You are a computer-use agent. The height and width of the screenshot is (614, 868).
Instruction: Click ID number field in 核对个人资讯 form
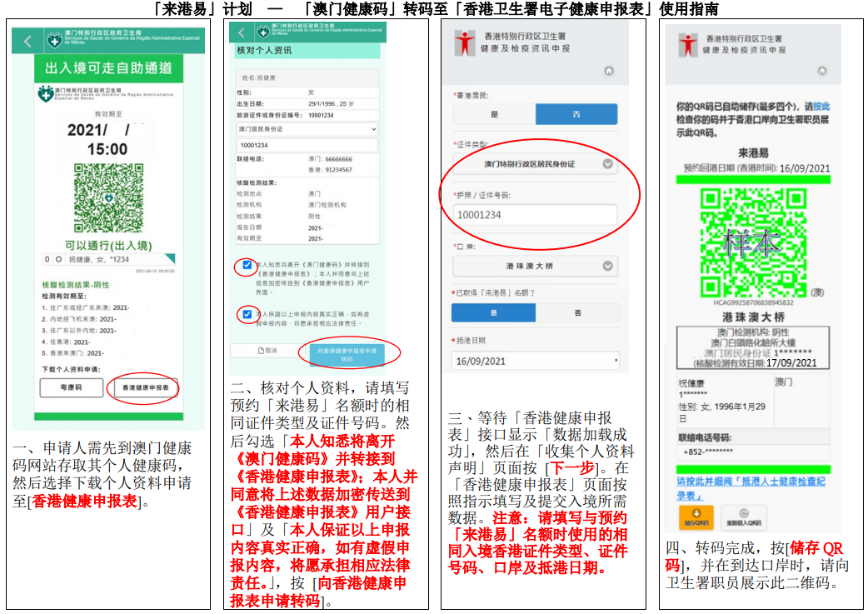coord(307,145)
